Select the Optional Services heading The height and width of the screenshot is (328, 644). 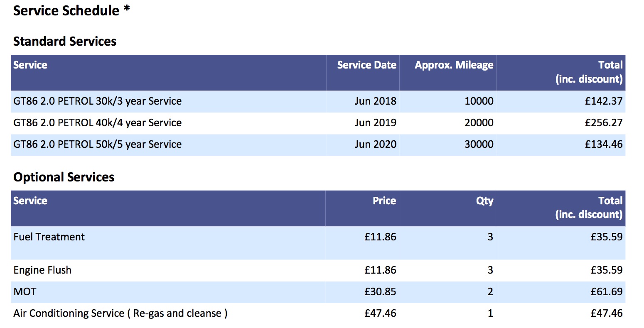pyautogui.click(x=64, y=177)
